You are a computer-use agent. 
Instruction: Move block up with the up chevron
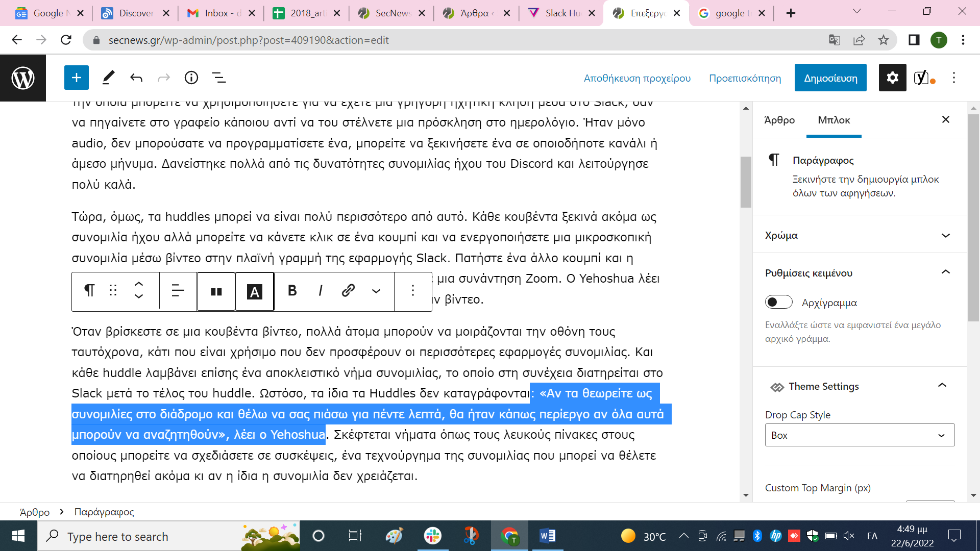coord(139,284)
